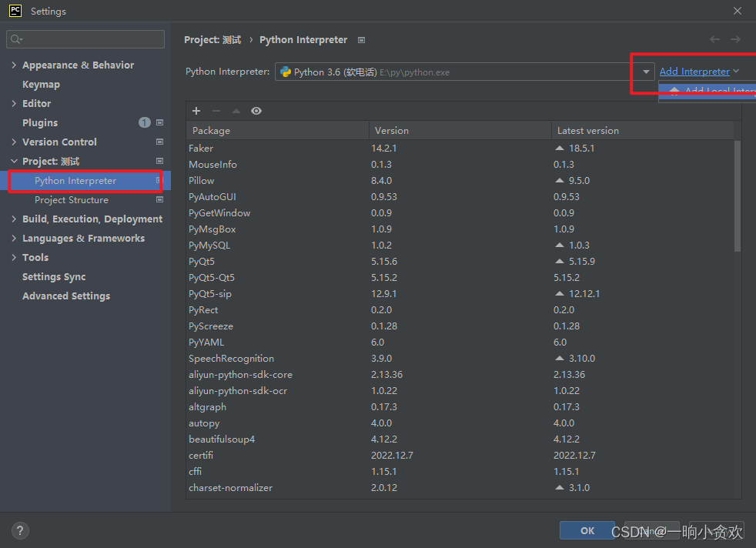Screen dimensions: 756x548
Task: Click the upgrade package arrow icon
Action: 236,111
